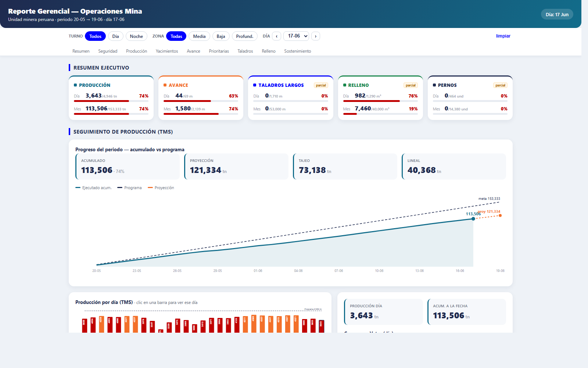Viewport: 588px width, 368px height.
Task: Click the Avance Mes progress bar
Action: [201, 114]
